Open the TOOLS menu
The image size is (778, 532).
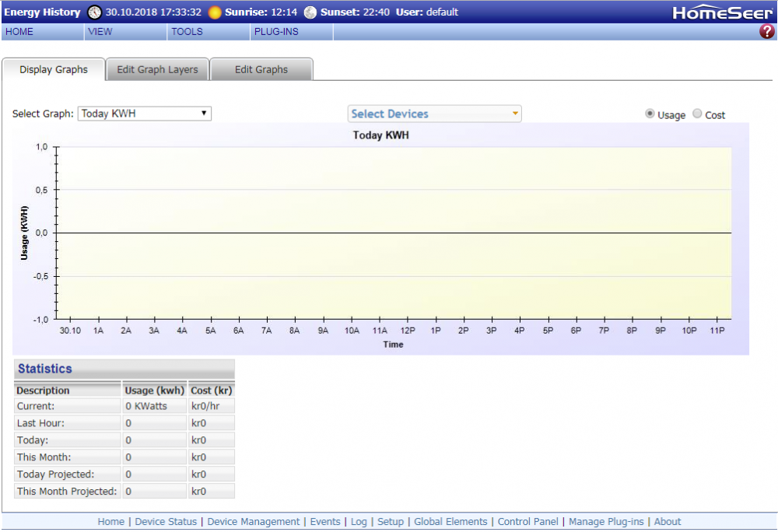coord(187,32)
